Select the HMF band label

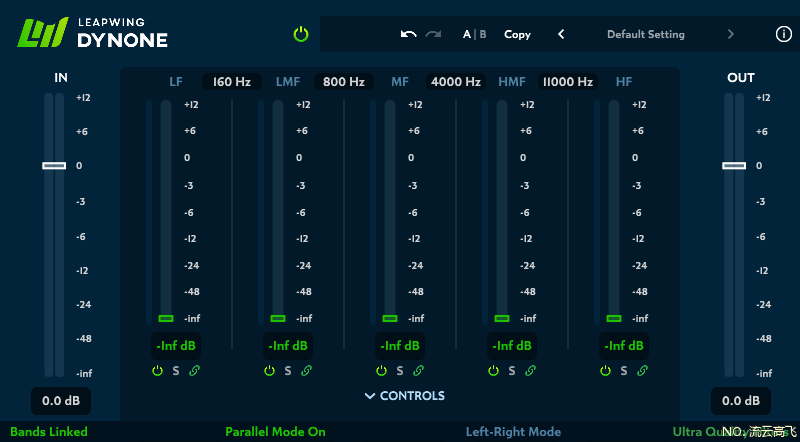click(512, 82)
